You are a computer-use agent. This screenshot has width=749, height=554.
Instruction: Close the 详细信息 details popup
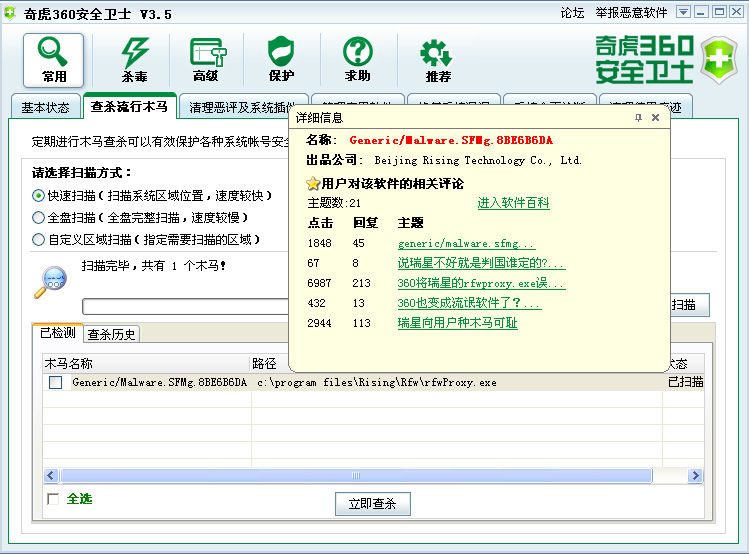[656, 118]
